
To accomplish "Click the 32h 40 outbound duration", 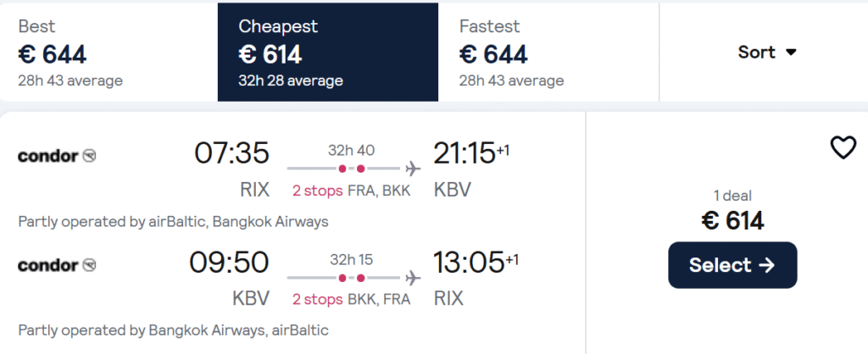I will point(351,151).
